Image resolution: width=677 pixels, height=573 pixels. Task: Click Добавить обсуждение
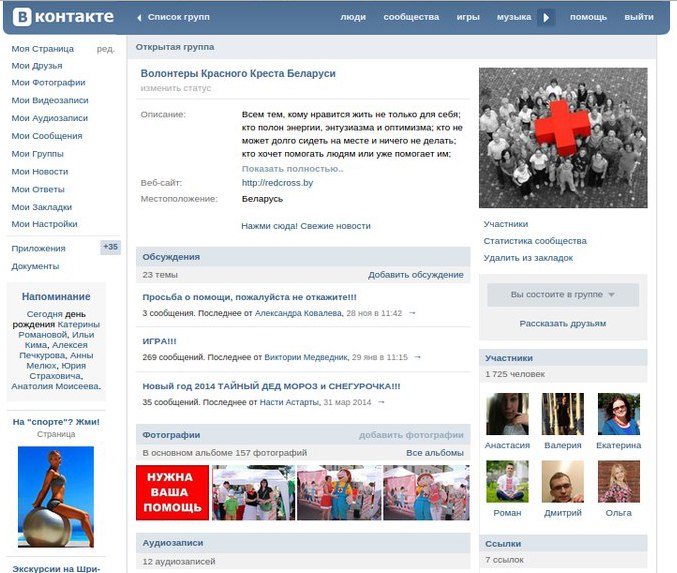(416, 275)
